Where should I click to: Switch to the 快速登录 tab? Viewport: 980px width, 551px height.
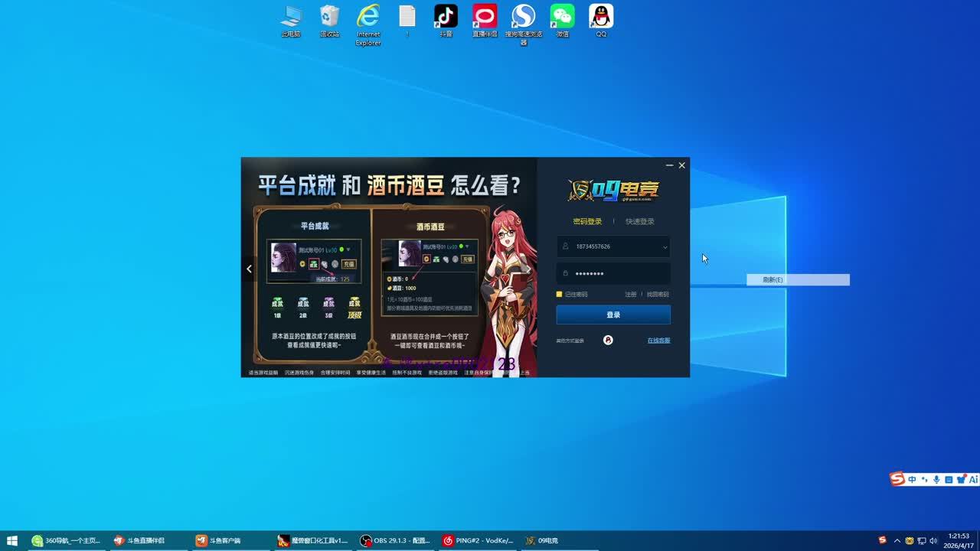point(639,222)
